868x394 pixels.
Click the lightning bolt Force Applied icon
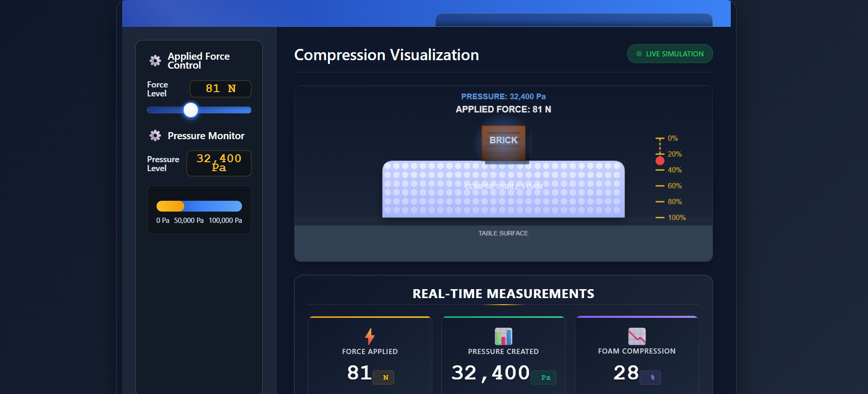coord(370,337)
